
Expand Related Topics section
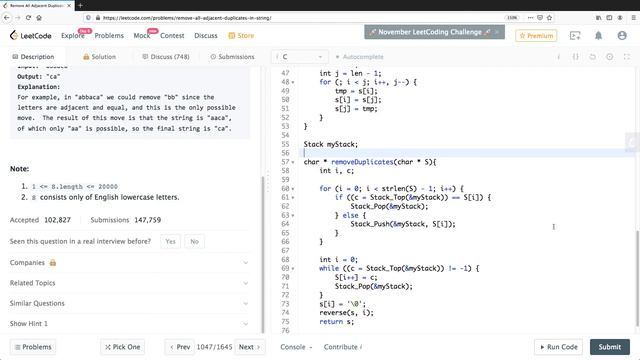129,283
